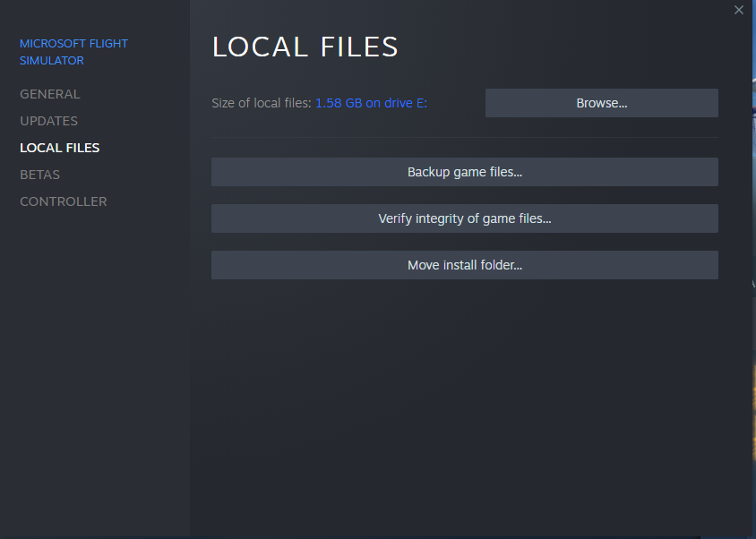Click the 1.58 GB on drive E: text
756x539 pixels.
coord(371,103)
